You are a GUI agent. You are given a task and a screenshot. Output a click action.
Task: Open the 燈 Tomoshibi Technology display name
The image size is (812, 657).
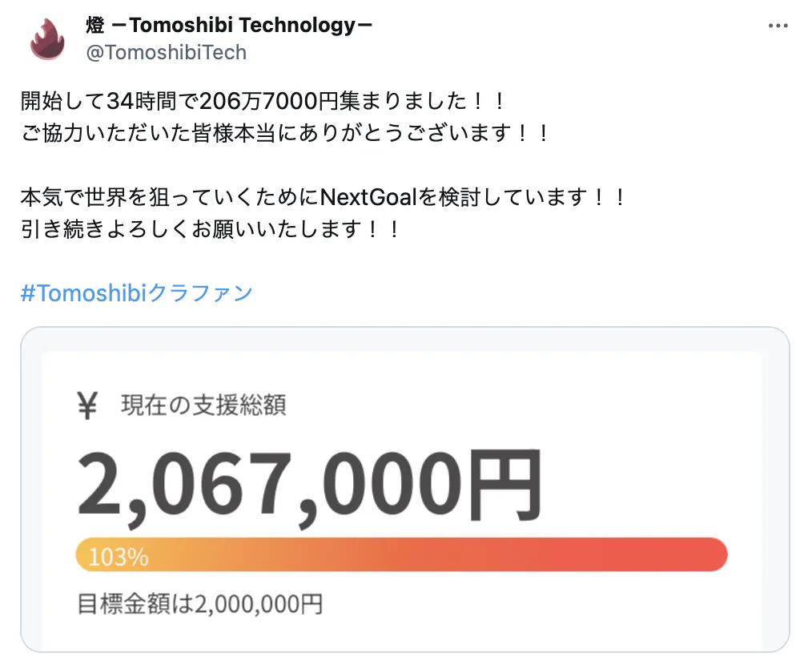(229, 25)
